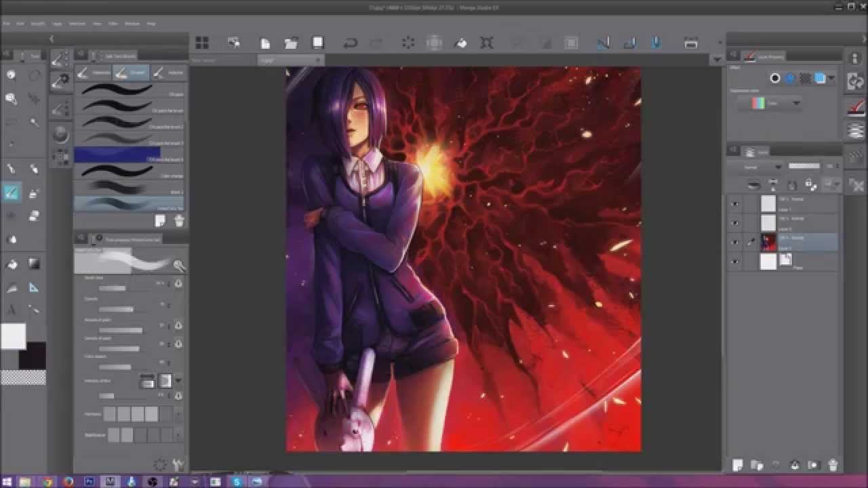Click the transparent color checkered swatch

pyautogui.click(x=24, y=378)
